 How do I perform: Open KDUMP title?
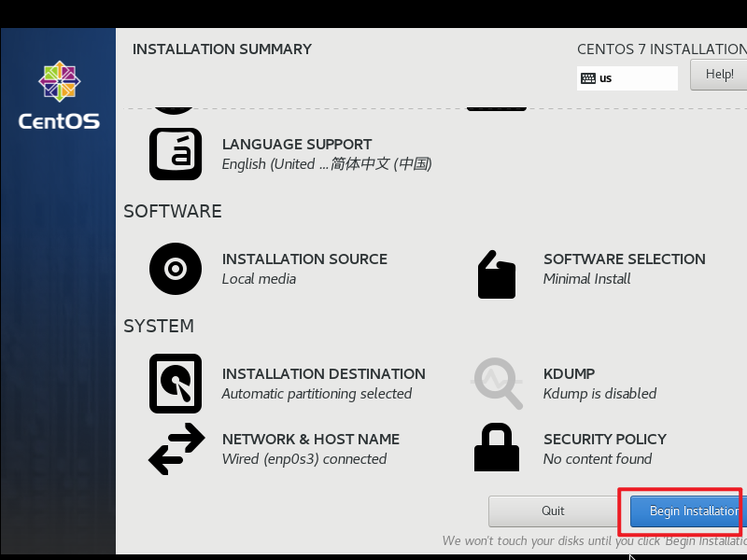(569, 374)
